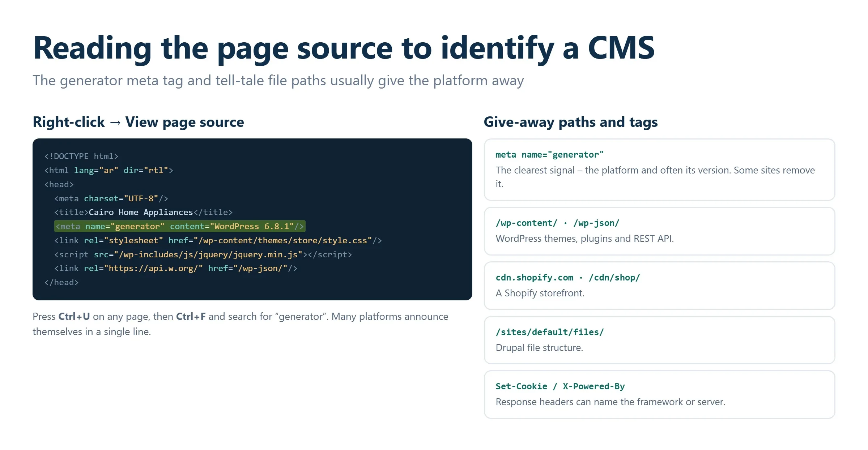Click the jquery.min.js script line

click(x=203, y=254)
